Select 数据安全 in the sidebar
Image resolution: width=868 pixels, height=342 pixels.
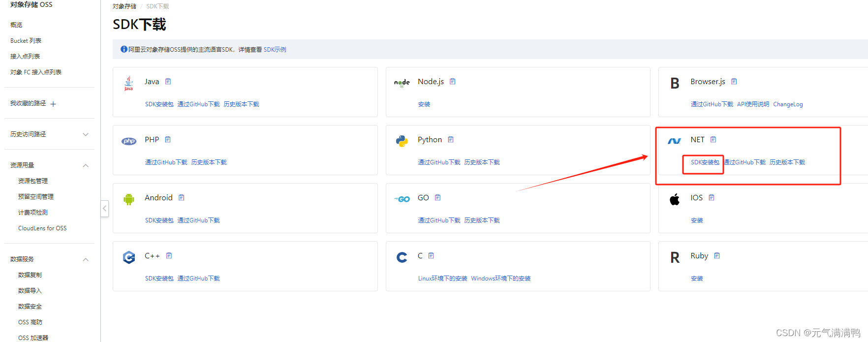pos(30,307)
